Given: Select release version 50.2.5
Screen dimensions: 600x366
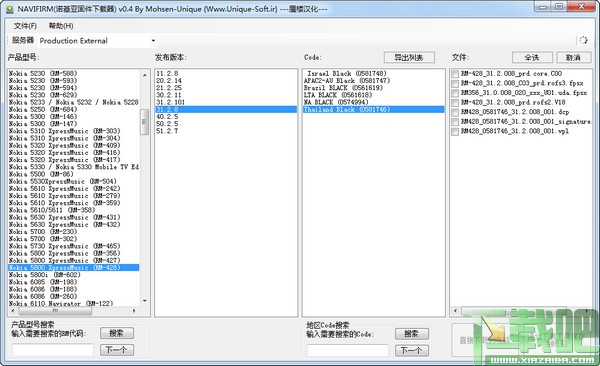Looking at the screenshot, I should pyautogui.click(x=226, y=124).
